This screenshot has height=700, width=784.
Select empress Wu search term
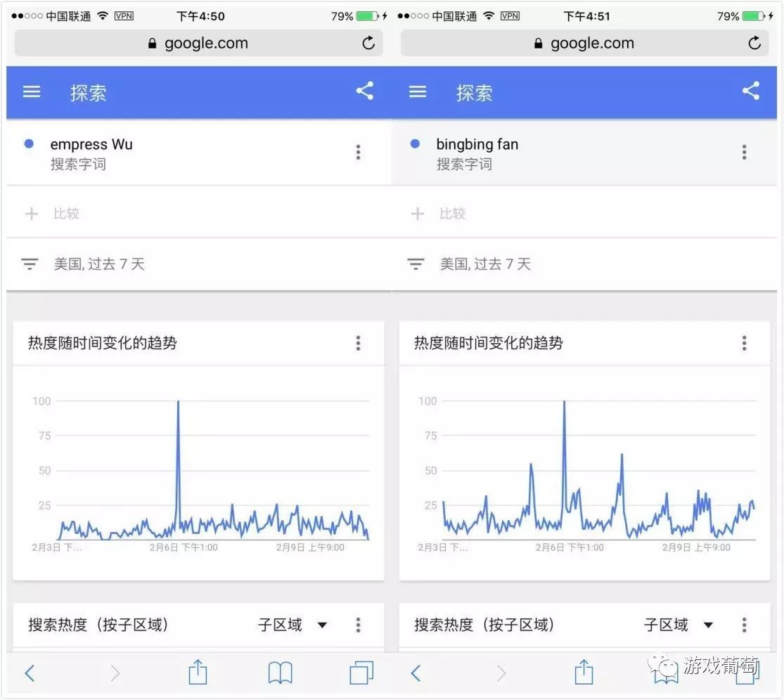tap(91, 144)
